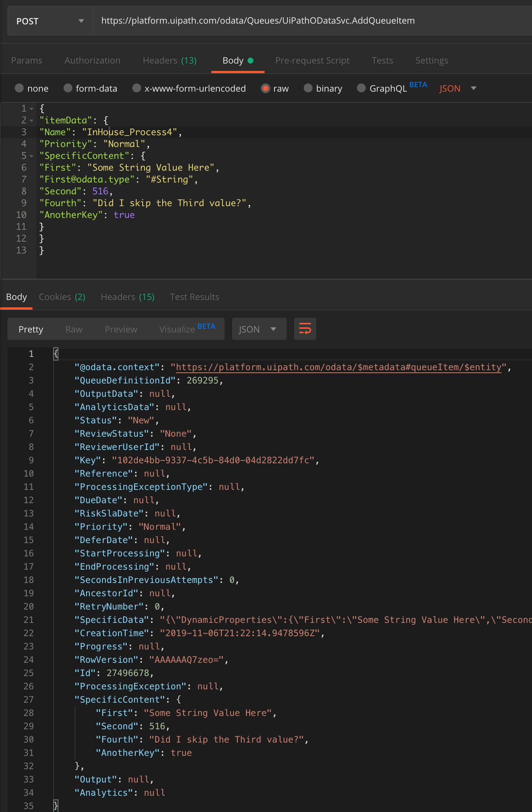This screenshot has height=812, width=532.
Task: Click the "Fourth" line in request body
Action: (x=145, y=203)
